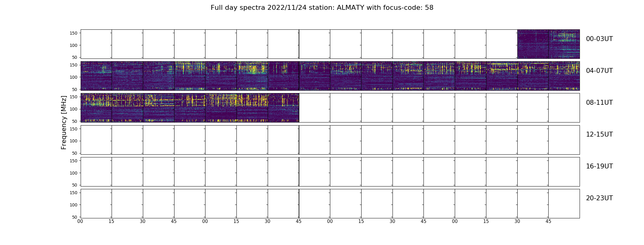Screen dimensions: 644x245
Task: Select the 04-07UT row label
Action: pyautogui.click(x=599, y=71)
